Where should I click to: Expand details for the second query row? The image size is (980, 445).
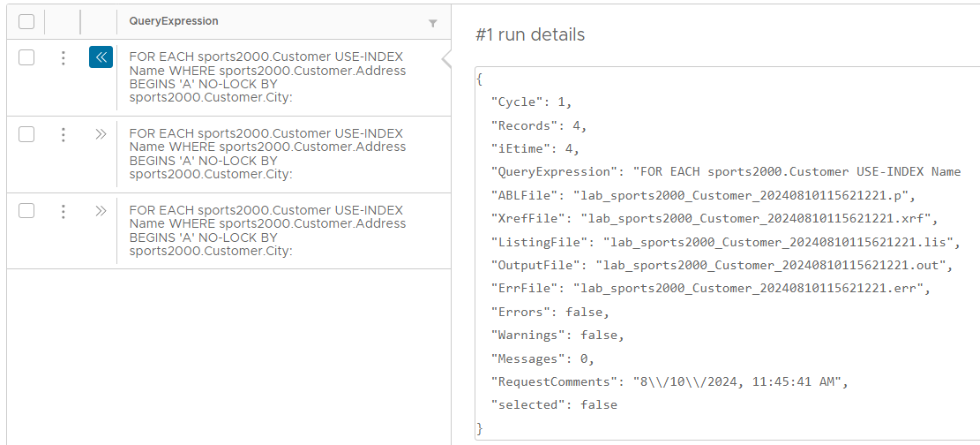[101, 134]
